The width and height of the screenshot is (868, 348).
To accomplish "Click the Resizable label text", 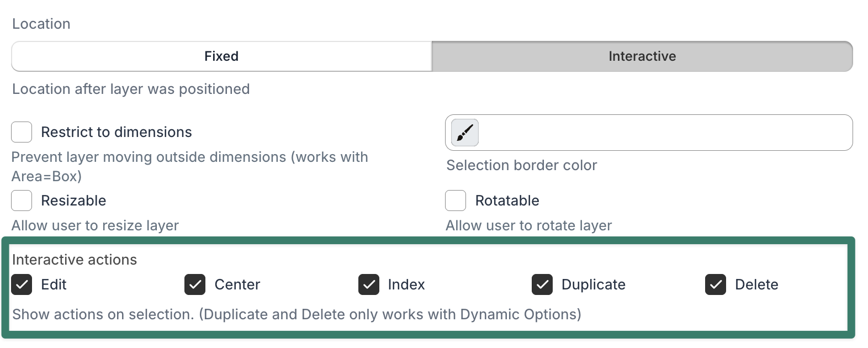I will click(x=73, y=201).
